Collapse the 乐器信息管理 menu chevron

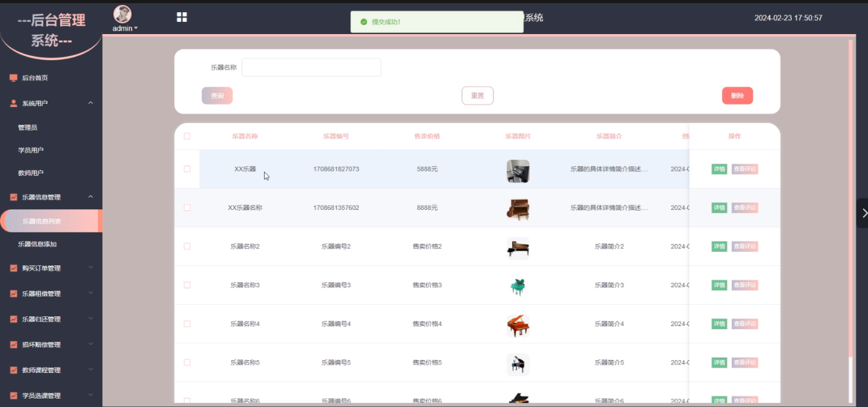[91, 197]
